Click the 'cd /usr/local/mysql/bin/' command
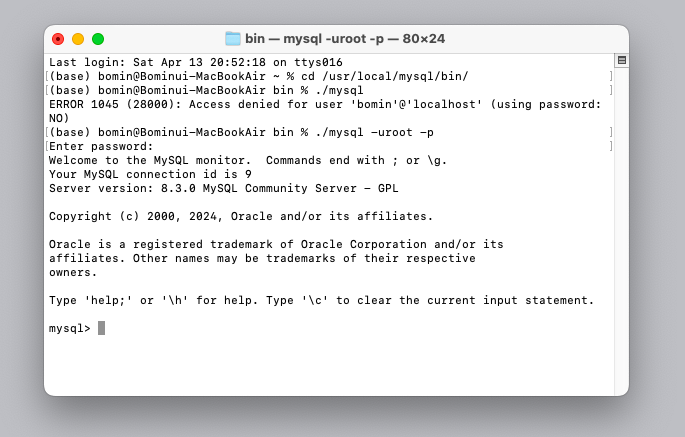The width and height of the screenshot is (685, 437). (x=384, y=76)
